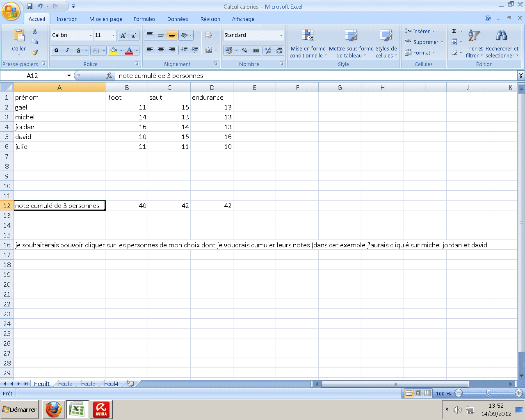Screen dimensions: 525x420
Task: Switch to the Formules ribbon tab
Action: [x=144, y=19]
